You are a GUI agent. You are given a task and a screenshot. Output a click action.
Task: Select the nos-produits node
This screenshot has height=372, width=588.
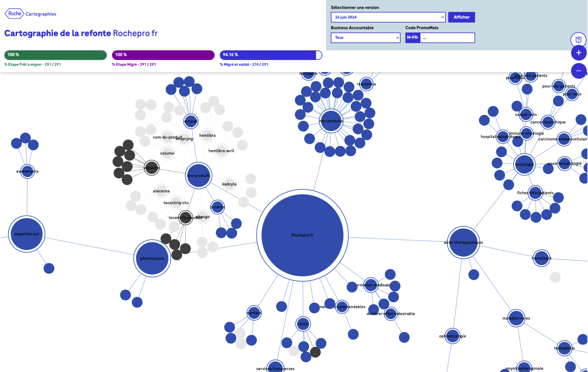tap(331, 121)
